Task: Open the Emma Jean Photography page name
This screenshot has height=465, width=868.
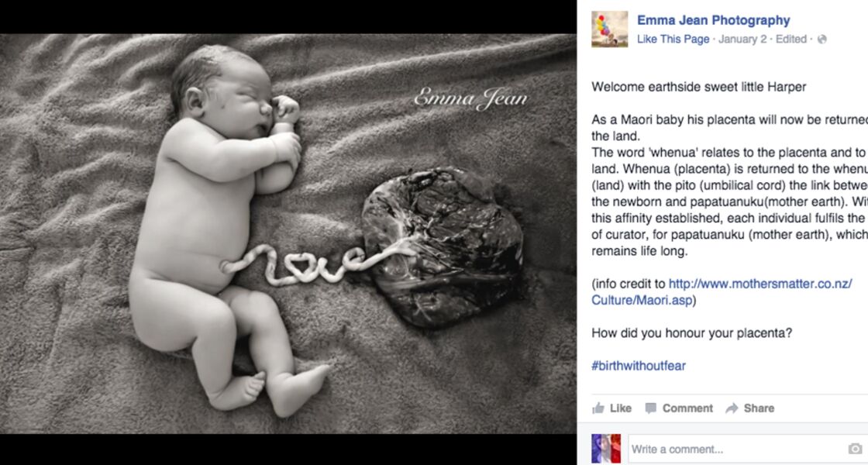Action: coord(713,20)
